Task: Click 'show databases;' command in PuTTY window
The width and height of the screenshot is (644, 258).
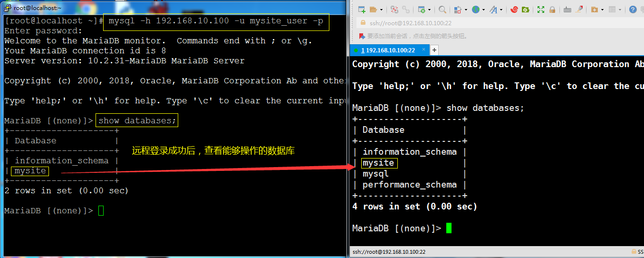Action: coord(137,121)
